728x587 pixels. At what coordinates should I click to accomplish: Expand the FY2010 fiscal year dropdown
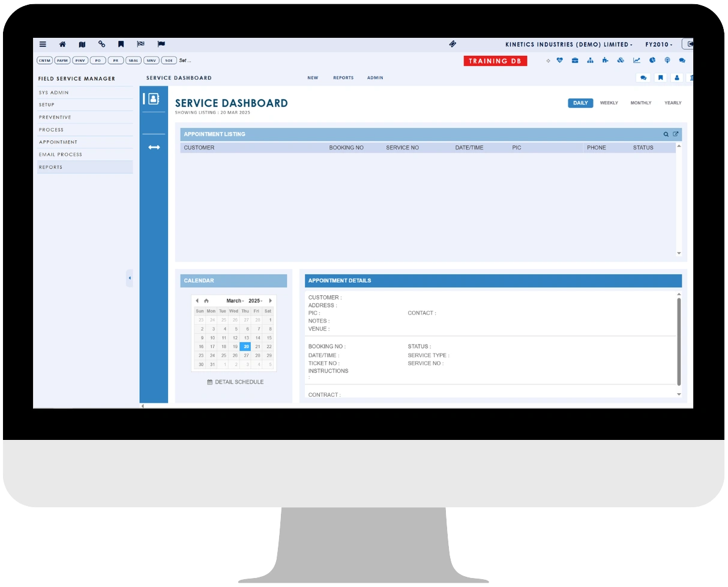point(659,44)
